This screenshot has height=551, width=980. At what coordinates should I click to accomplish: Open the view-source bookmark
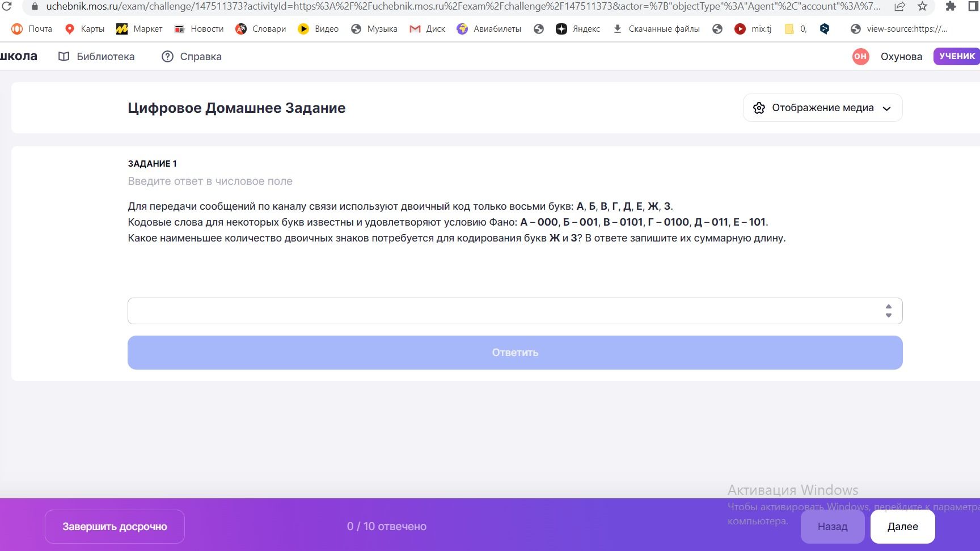(x=899, y=29)
